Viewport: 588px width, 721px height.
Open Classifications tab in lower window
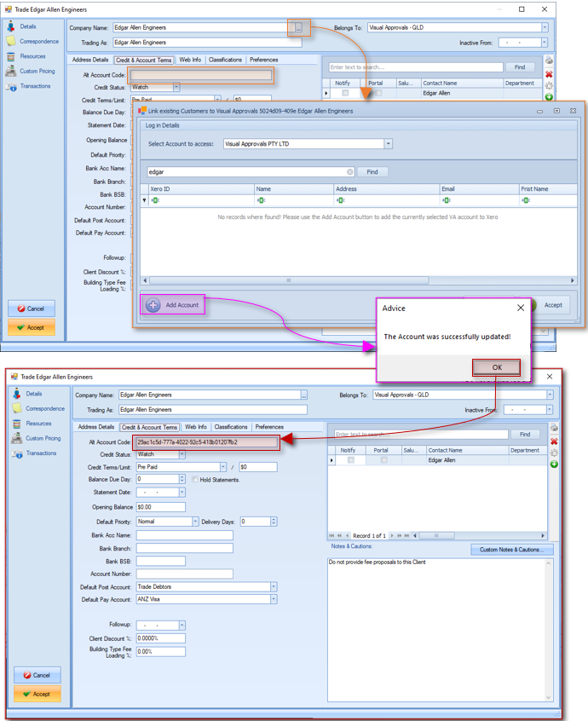click(x=231, y=427)
